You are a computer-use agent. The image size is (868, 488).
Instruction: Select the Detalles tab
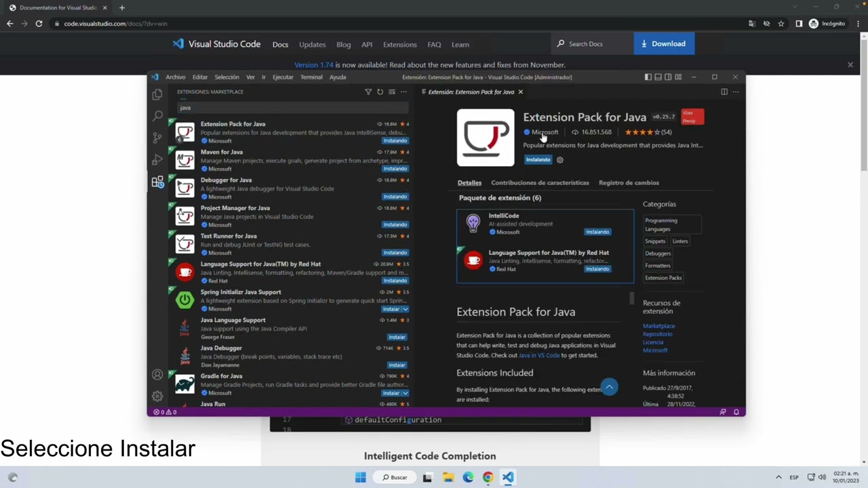pos(469,182)
